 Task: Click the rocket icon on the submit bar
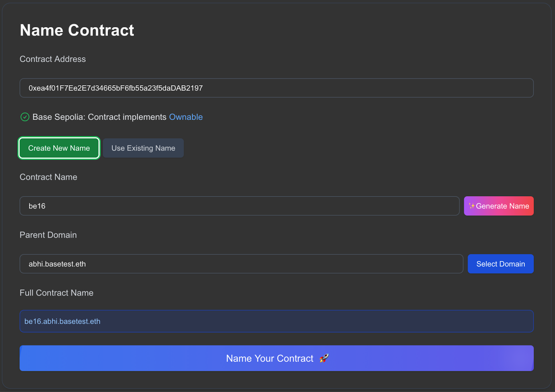click(324, 358)
